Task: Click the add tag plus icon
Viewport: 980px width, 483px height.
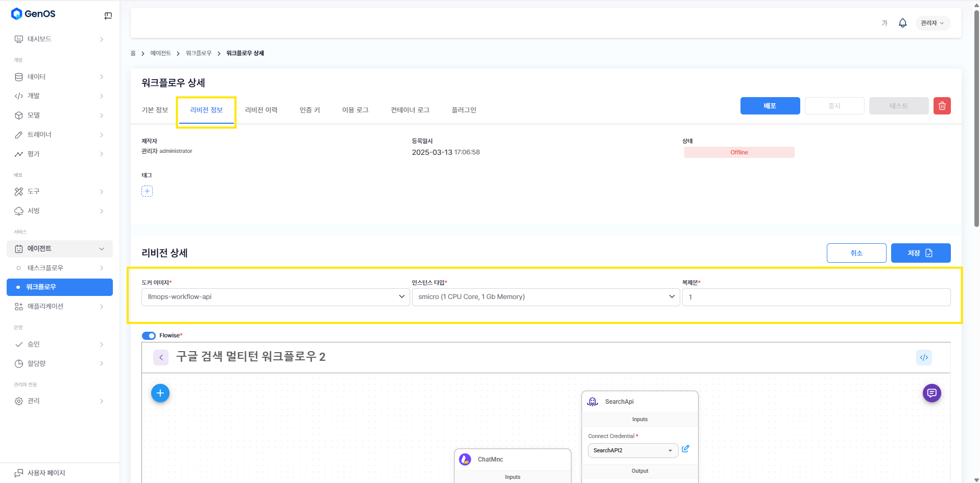Action: point(147,191)
